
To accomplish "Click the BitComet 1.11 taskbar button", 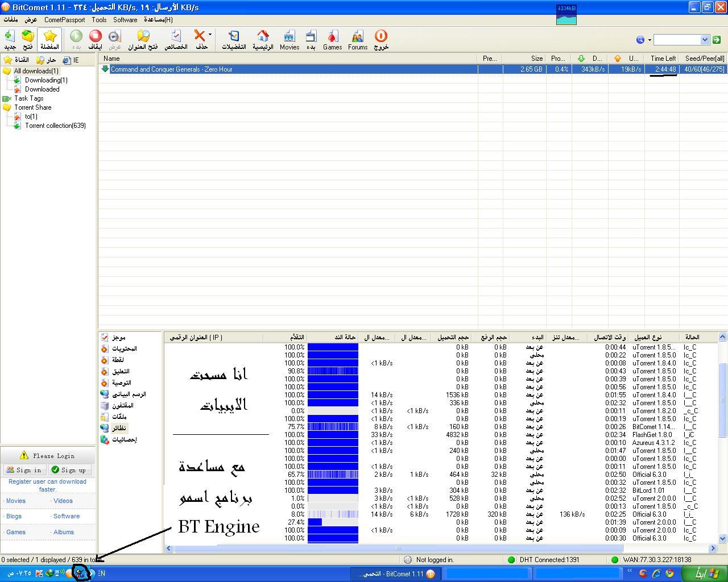I will 396,573.
